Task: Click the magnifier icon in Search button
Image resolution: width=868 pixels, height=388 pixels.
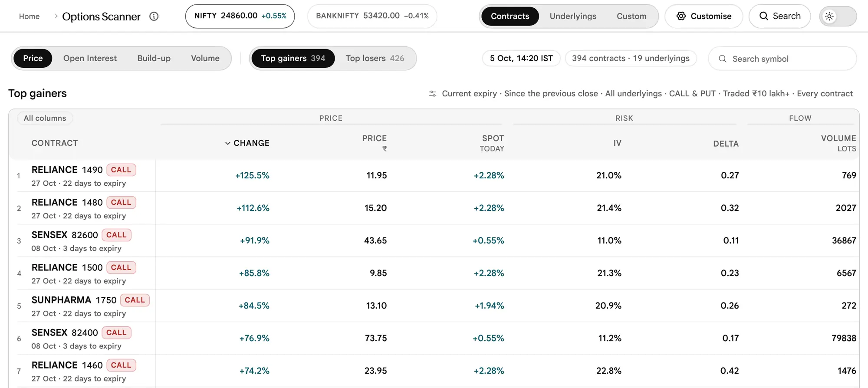Action: coord(764,16)
